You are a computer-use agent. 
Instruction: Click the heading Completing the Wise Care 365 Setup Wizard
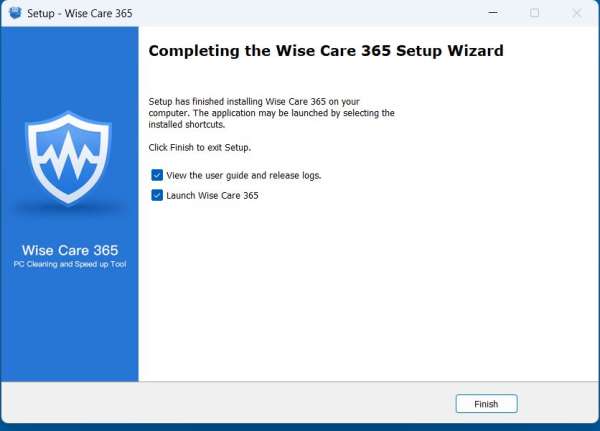click(x=326, y=51)
